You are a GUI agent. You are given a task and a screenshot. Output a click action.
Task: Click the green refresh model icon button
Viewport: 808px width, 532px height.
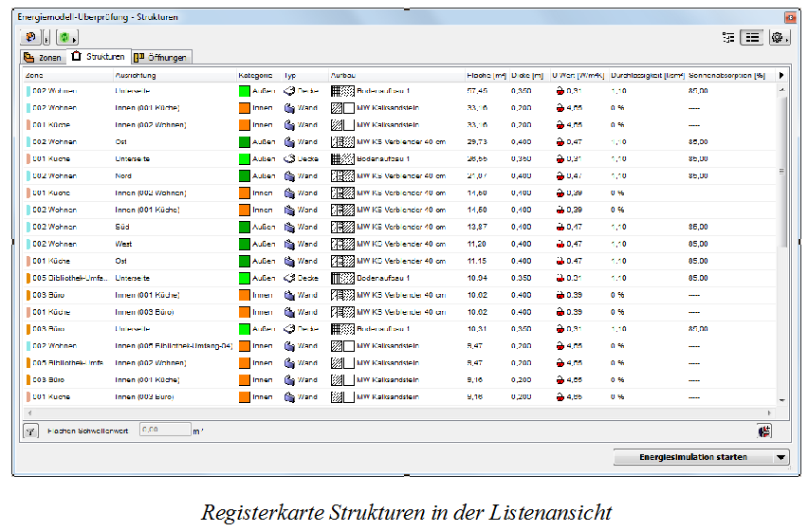pyautogui.click(x=67, y=37)
